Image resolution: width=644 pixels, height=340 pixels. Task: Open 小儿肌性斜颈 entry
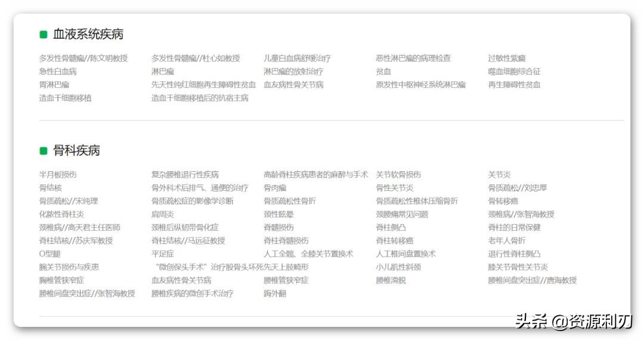coord(398,267)
